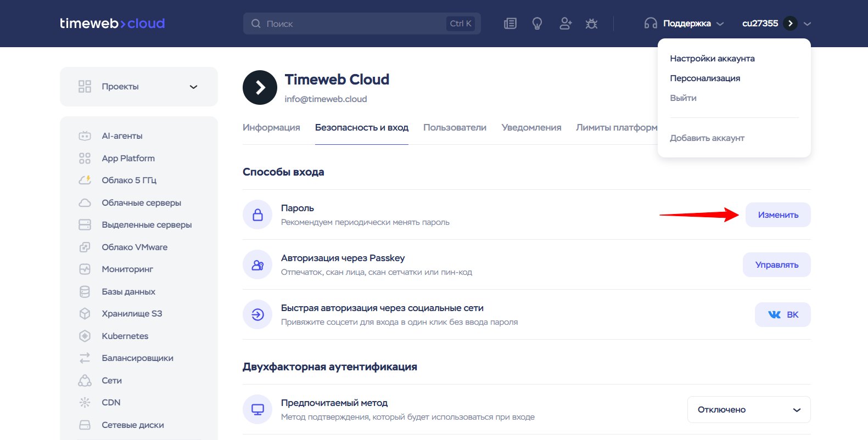This screenshot has width=868, height=440.
Task: Click the Projects grid icon
Action: [x=85, y=87]
